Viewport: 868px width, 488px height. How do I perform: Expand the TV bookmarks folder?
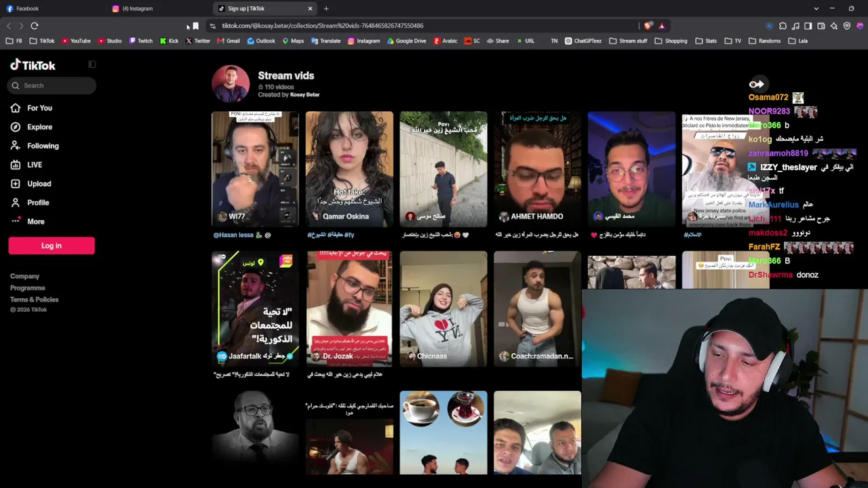point(733,41)
